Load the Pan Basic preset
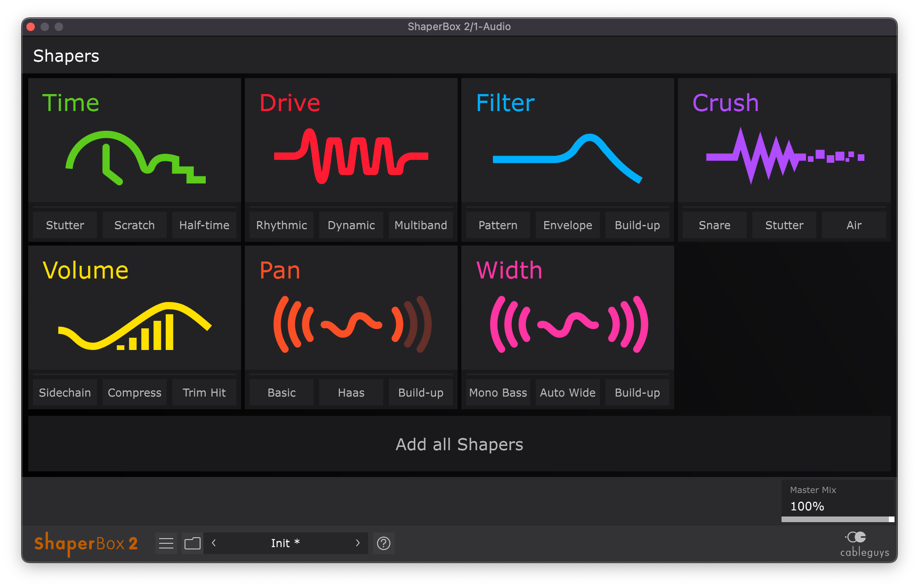This screenshot has height=588, width=919. pyautogui.click(x=282, y=392)
